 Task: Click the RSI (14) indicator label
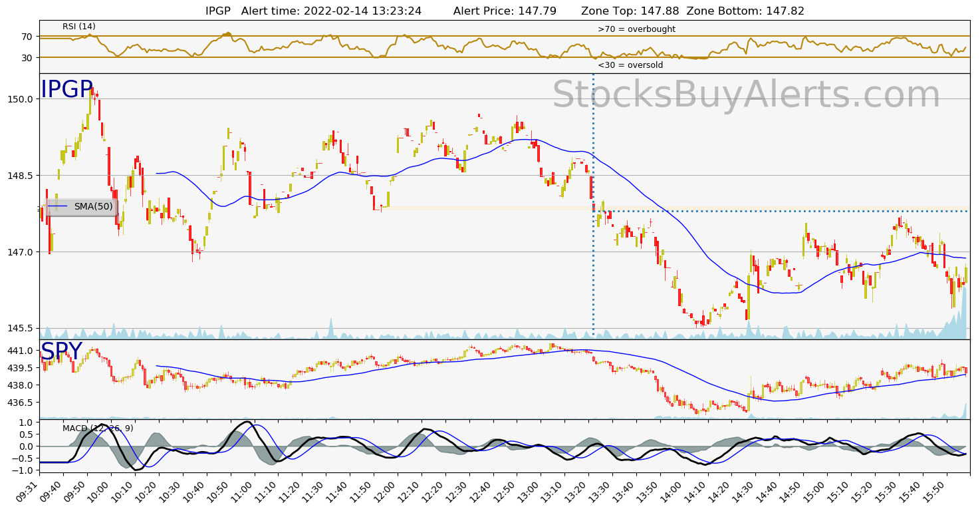(79, 27)
